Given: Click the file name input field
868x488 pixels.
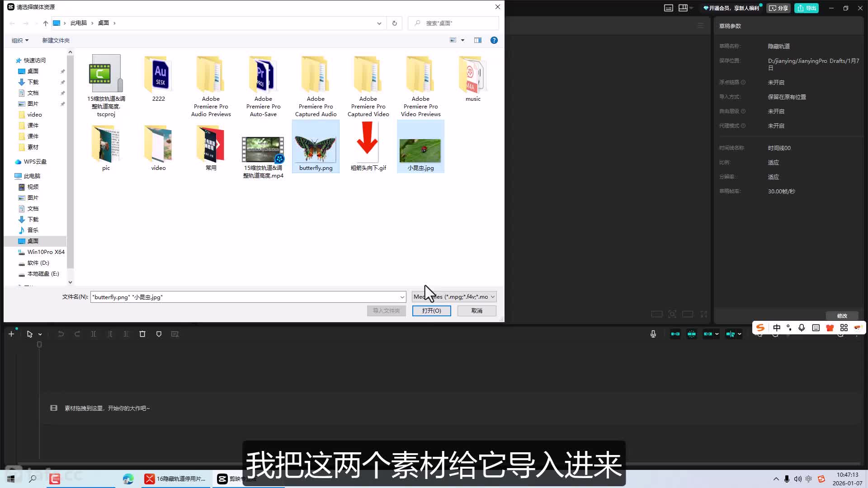Looking at the screenshot, I should (244, 297).
